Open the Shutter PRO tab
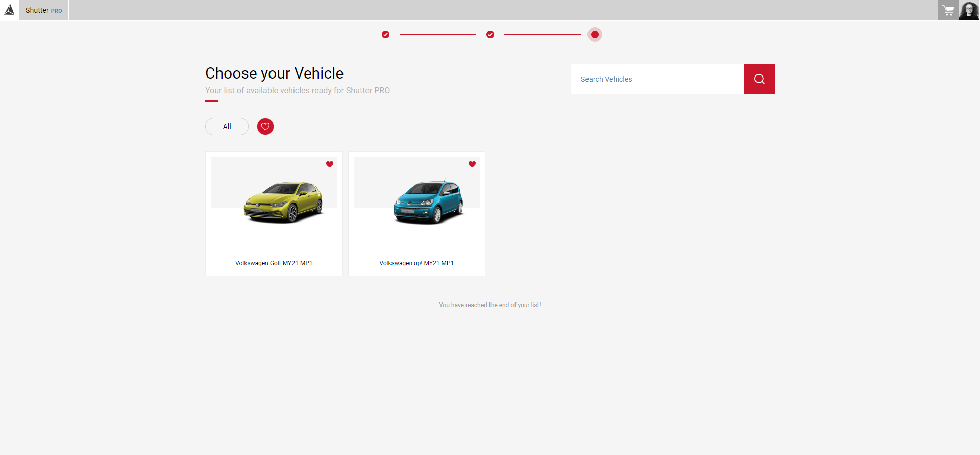Image resolution: width=980 pixels, height=455 pixels. tap(44, 10)
